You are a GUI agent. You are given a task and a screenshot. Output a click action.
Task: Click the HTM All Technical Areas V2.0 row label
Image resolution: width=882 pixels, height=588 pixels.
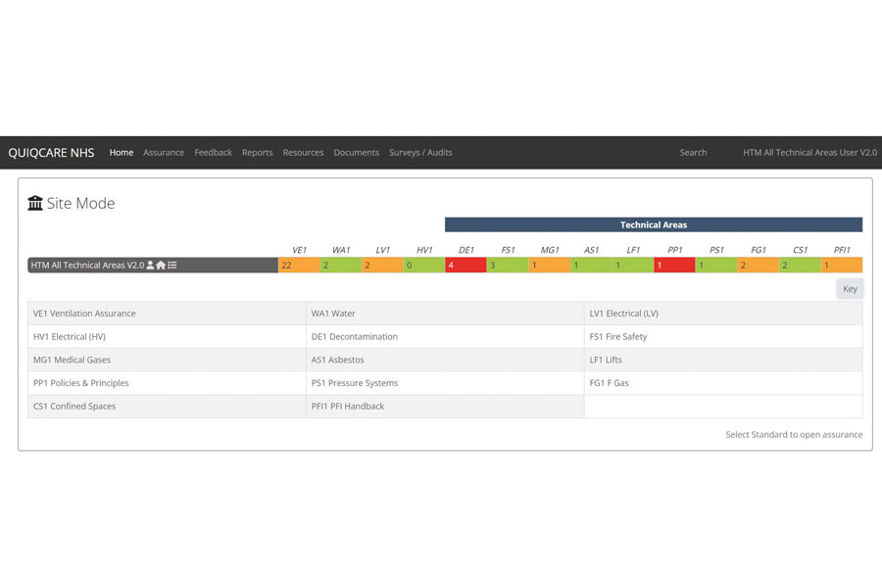[87, 266]
